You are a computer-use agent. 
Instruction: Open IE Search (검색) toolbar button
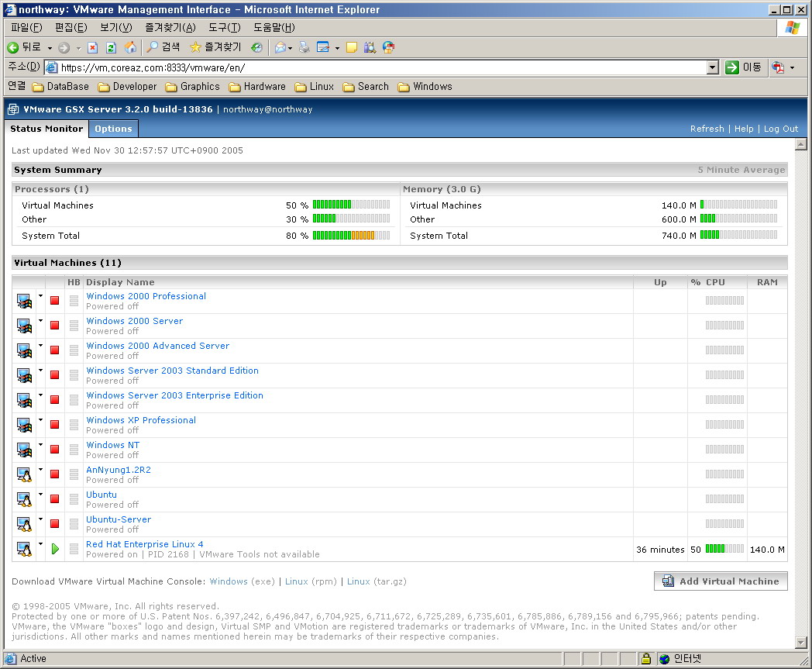pos(163,47)
